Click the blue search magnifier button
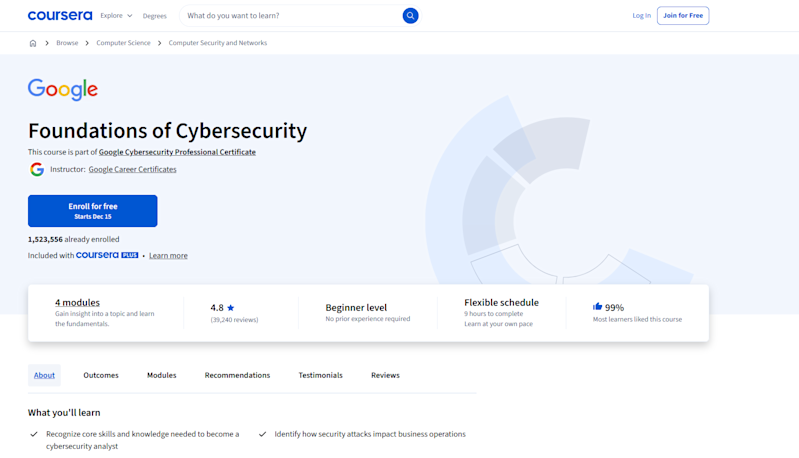 (410, 16)
